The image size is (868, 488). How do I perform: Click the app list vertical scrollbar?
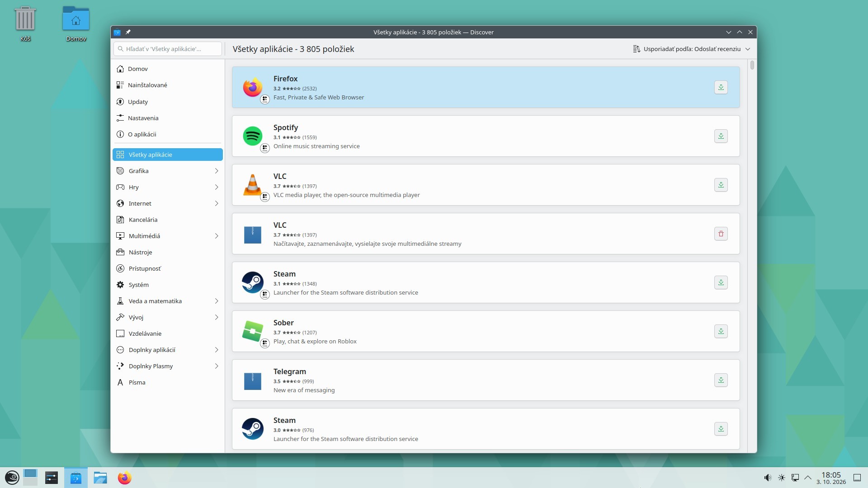click(752, 65)
